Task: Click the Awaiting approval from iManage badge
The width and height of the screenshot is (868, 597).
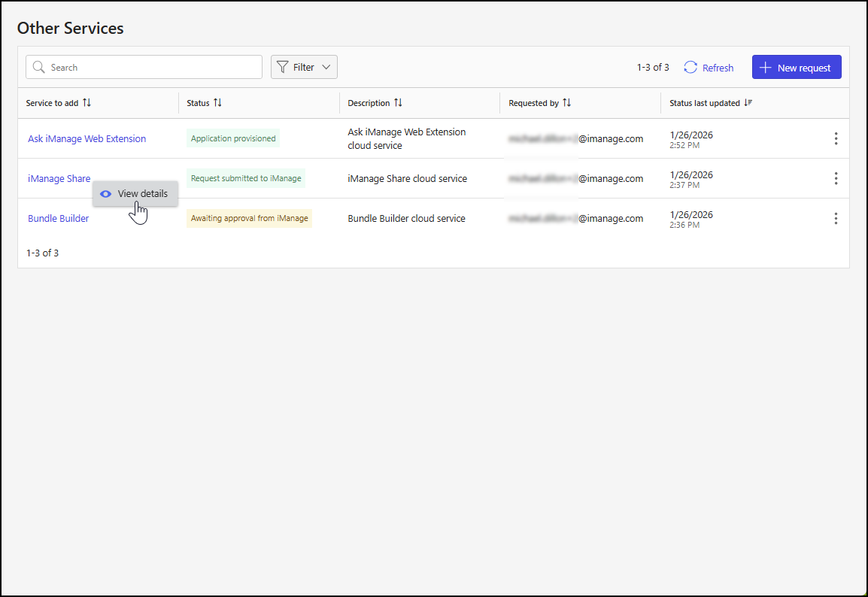Action: (249, 218)
